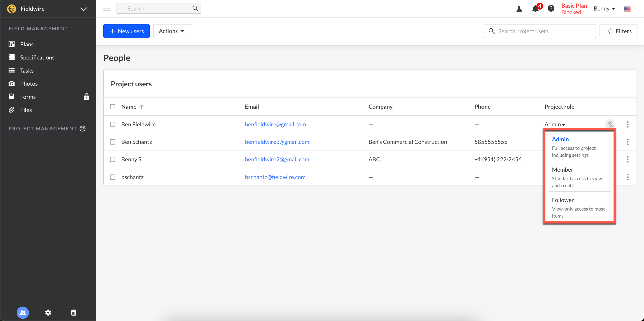Expand the Fieldwire project switcher chevron

[x=83, y=9]
